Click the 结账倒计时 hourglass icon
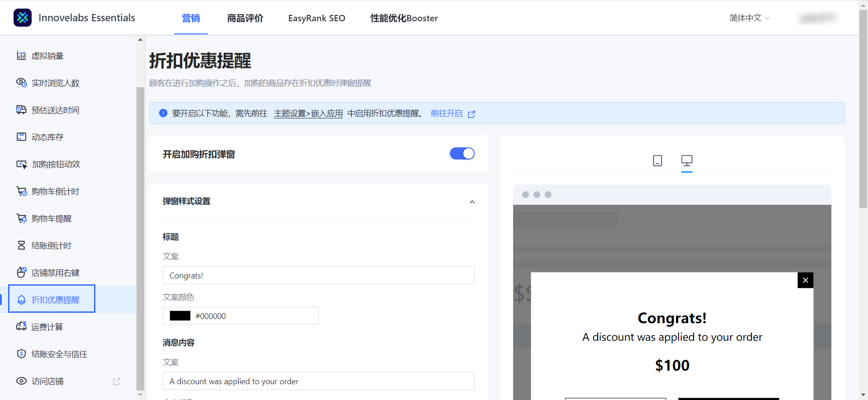The width and height of the screenshot is (868, 400). (x=21, y=245)
